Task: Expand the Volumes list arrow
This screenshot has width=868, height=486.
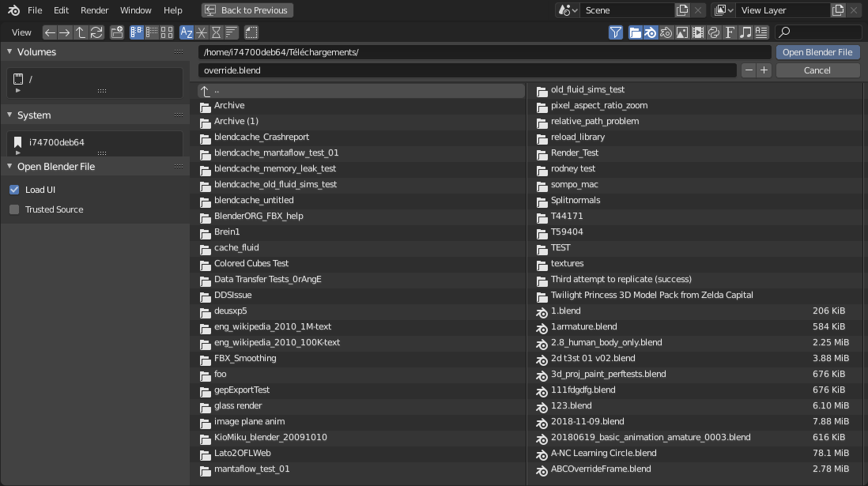Action: pyautogui.click(x=17, y=90)
